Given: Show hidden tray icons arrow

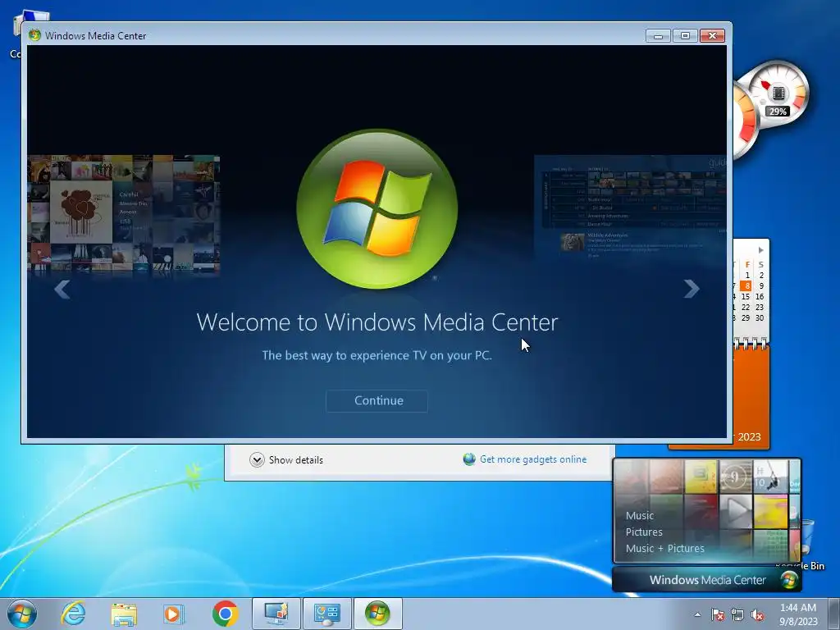Looking at the screenshot, I should coord(697,614).
